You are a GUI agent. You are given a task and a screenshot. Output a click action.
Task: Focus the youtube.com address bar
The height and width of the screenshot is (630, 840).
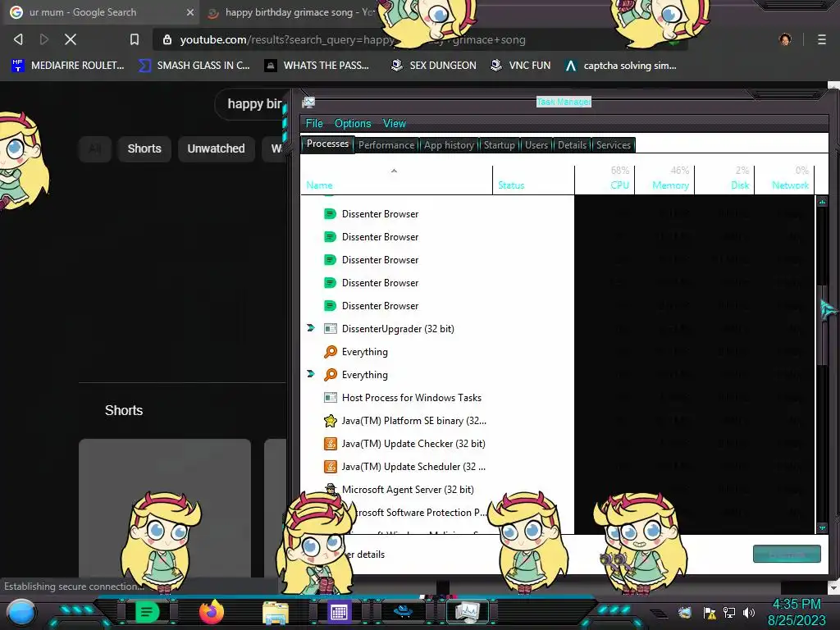pos(421,39)
